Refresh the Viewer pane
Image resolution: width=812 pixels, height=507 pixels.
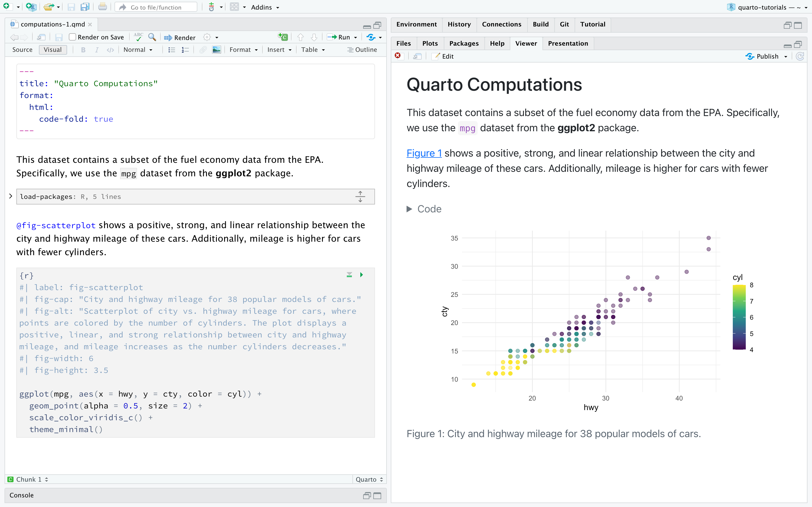(x=801, y=56)
